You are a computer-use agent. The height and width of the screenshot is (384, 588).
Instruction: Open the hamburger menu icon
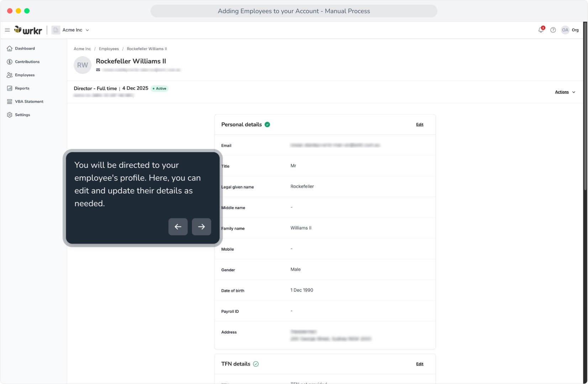pos(7,30)
